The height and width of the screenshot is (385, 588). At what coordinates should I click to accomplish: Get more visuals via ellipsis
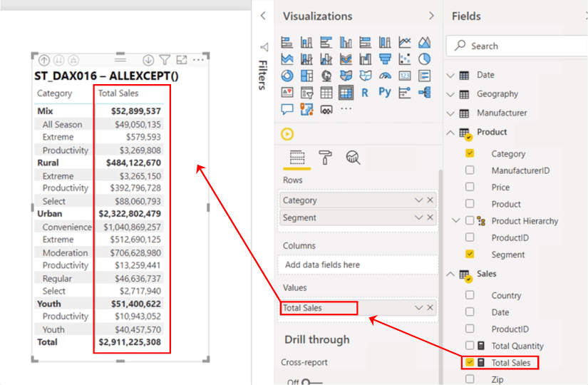tap(346, 108)
